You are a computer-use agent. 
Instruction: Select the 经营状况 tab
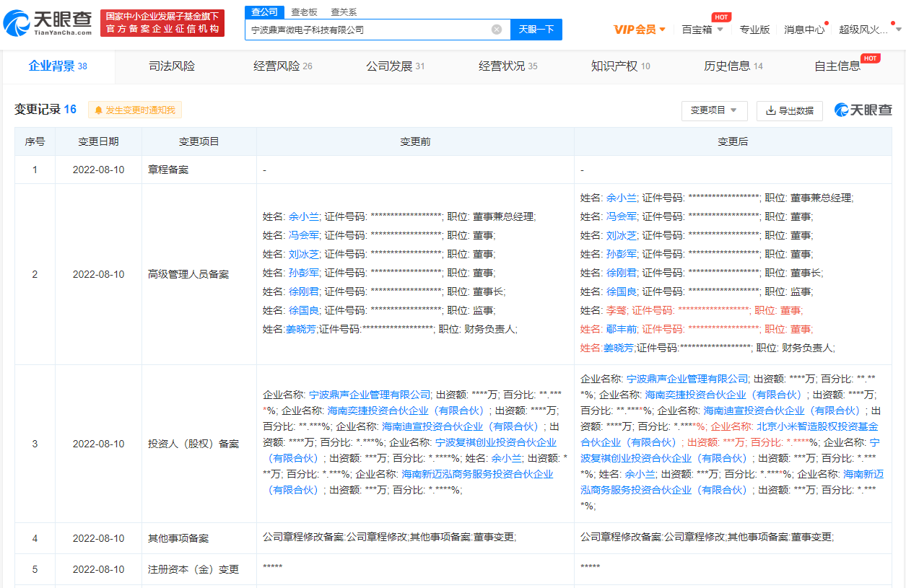point(508,66)
